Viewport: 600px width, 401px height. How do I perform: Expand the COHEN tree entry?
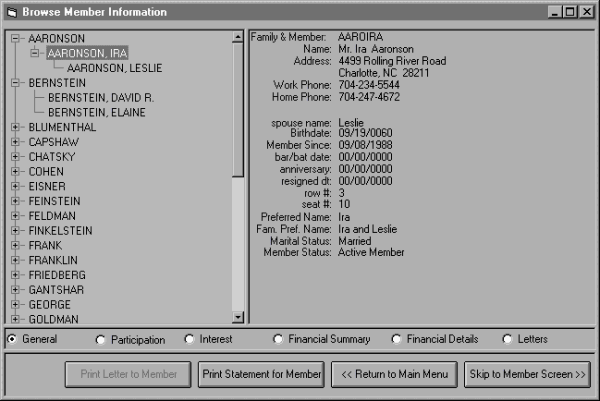pos(15,171)
